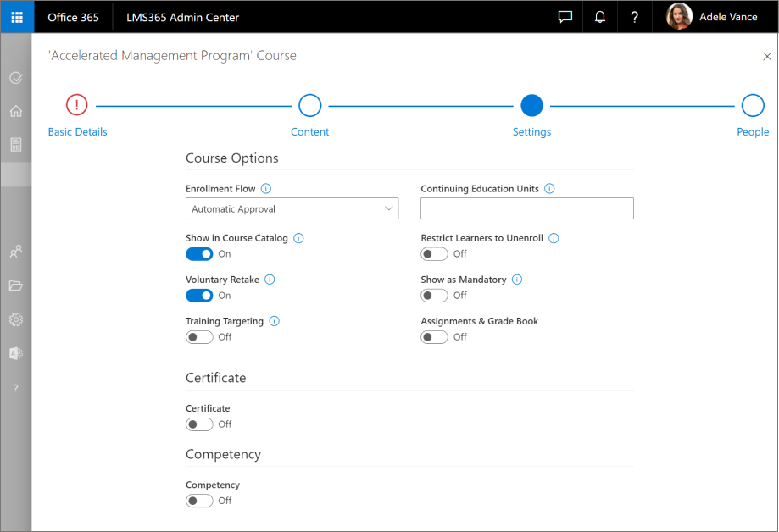Click info icon beside Continuing Education Units
779x532 pixels.
click(549, 189)
